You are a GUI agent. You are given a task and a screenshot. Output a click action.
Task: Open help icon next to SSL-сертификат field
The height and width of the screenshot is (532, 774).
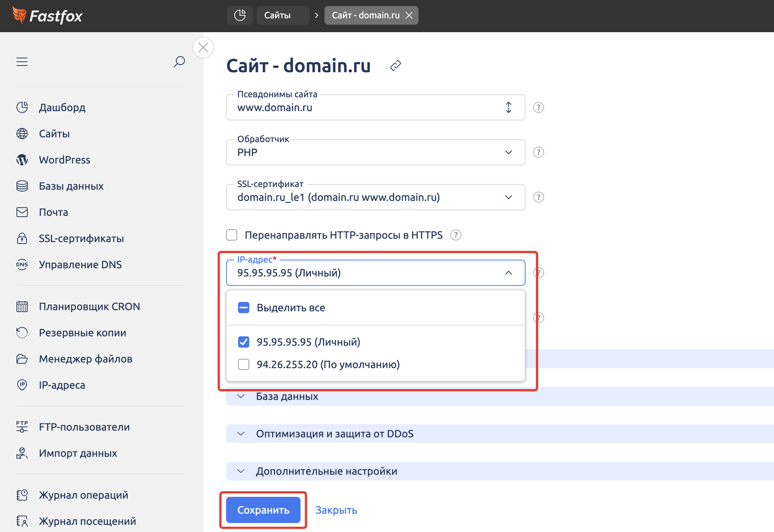pos(538,197)
